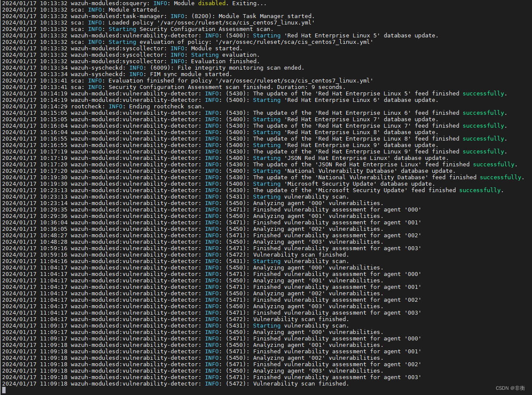Select the 10:48:28 'Analyzing agent 003' line

(x=193, y=242)
